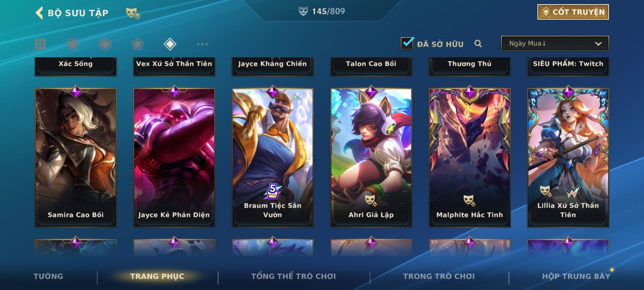Open the skin search magnifier icon
The image size is (644, 290).
click(478, 44)
